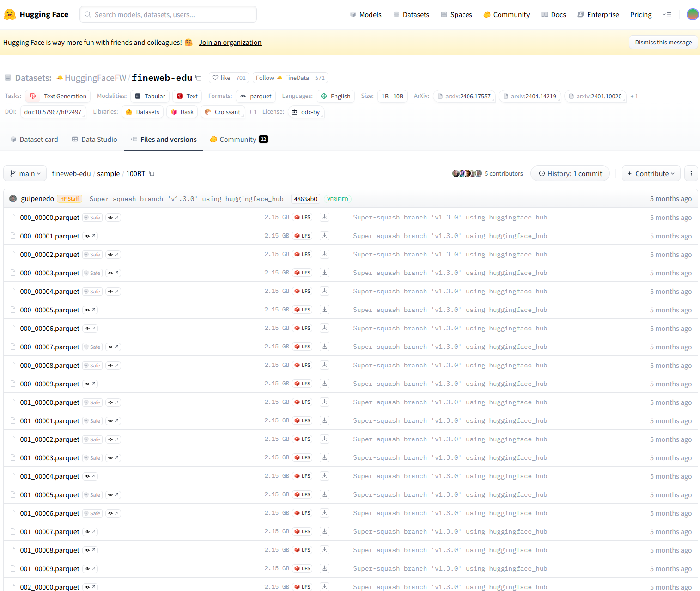
Task: Click the search models input field
Action: [168, 14]
